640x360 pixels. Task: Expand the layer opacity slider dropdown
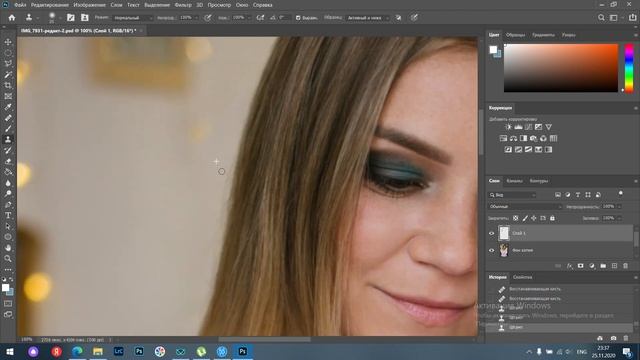click(x=620, y=207)
